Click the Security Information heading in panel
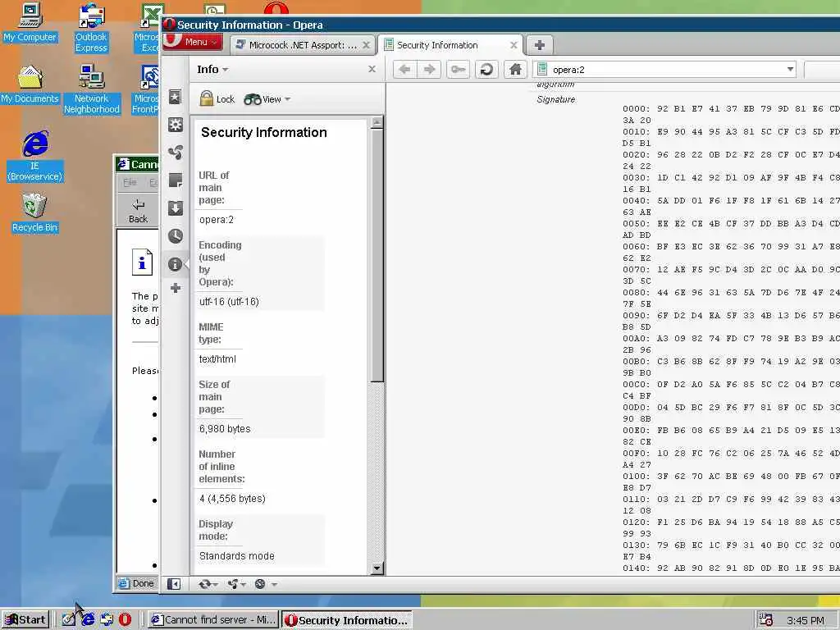 coord(263,132)
